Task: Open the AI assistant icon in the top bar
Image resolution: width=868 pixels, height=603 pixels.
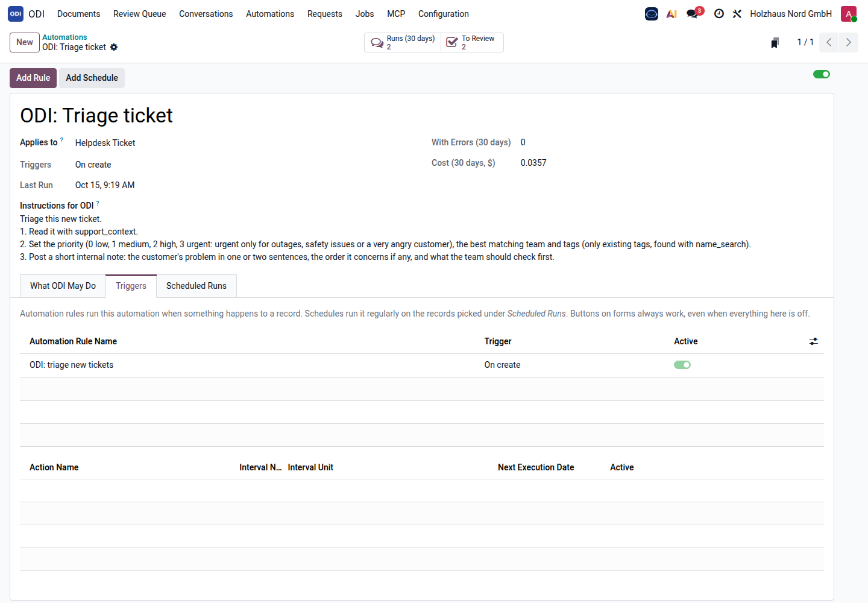Action: pyautogui.click(x=671, y=14)
